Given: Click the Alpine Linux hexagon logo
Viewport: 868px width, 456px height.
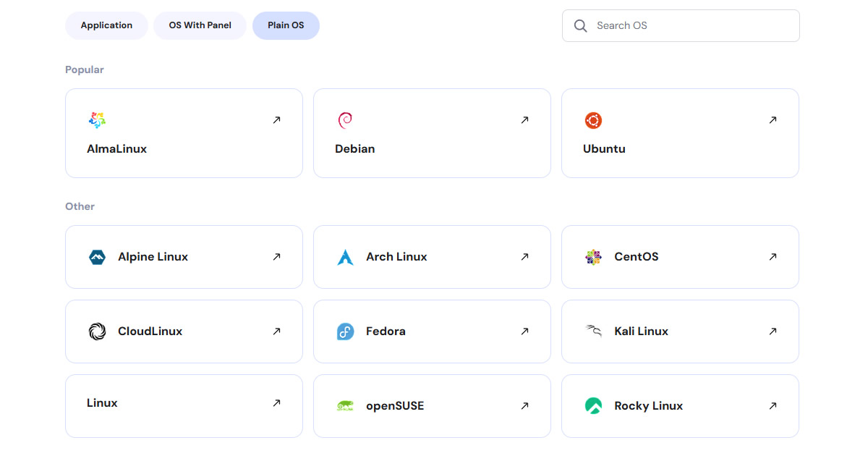Looking at the screenshot, I should (x=97, y=257).
